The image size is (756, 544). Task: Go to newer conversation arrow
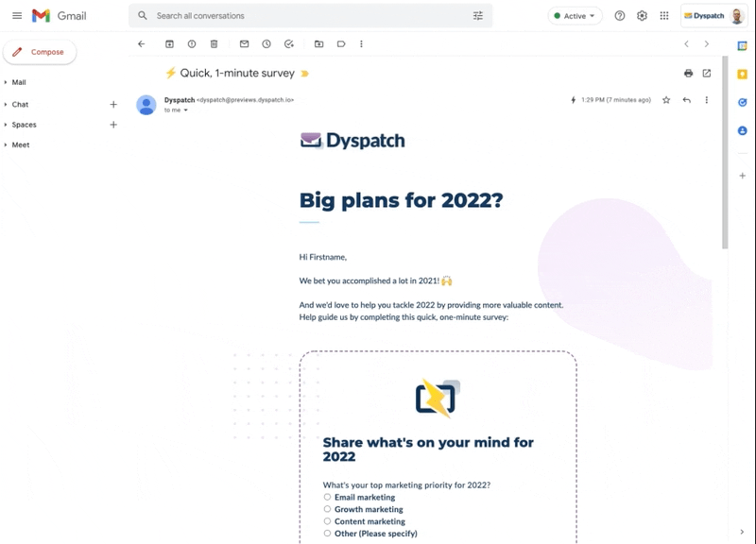pos(686,43)
